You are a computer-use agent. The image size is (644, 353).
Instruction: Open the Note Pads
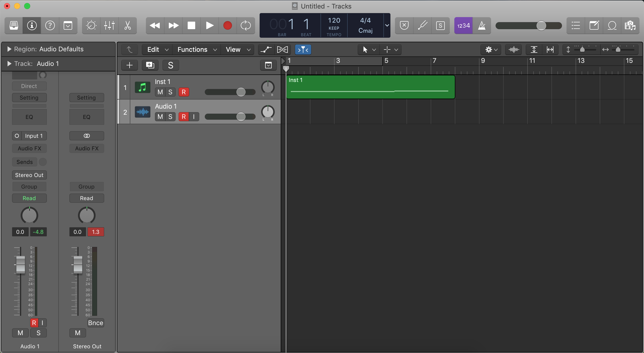594,25
